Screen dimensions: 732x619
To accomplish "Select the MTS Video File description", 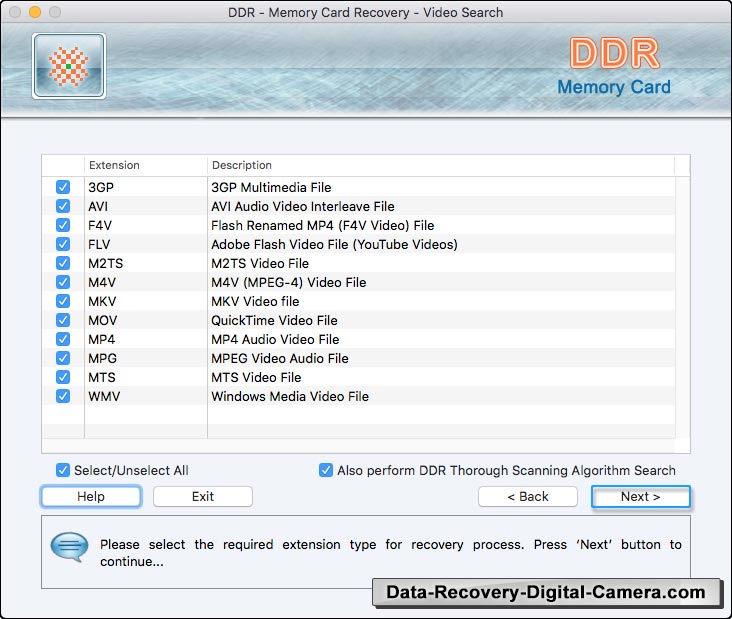I will tap(256, 377).
